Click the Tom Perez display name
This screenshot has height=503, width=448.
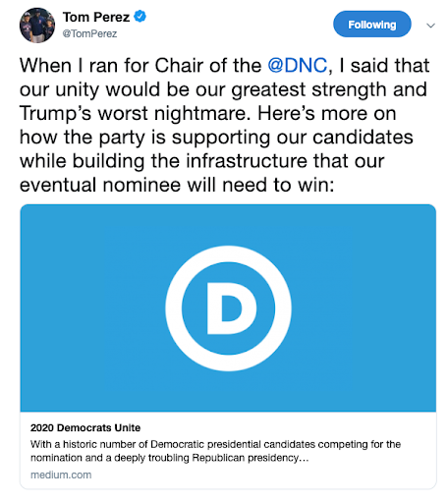pyautogui.click(x=96, y=17)
